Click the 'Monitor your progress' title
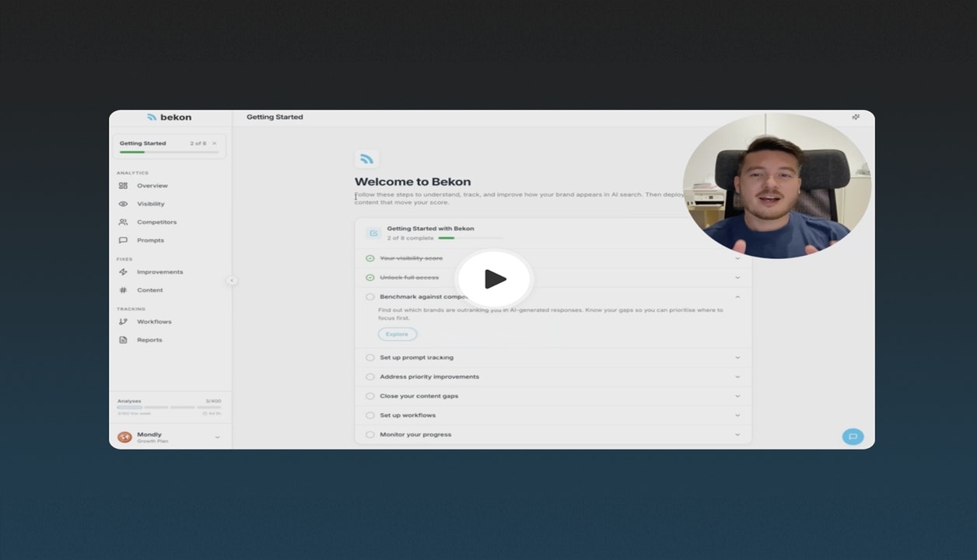This screenshot has width=977, height=560. click(x=415, y=435)
